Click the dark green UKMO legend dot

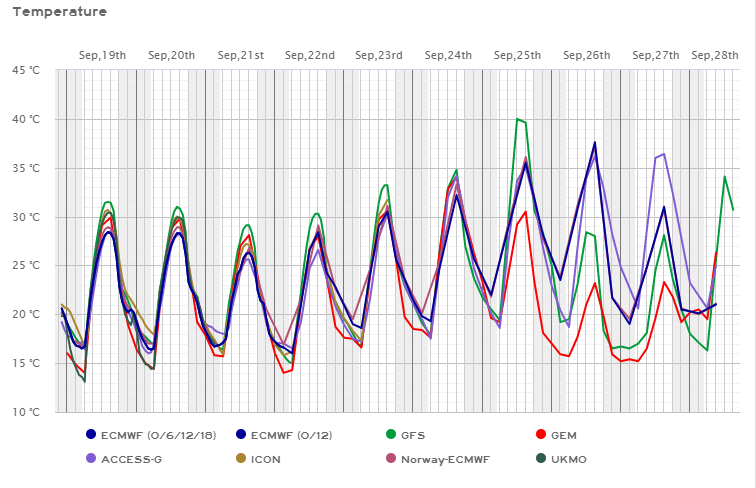tap(541, 458)
